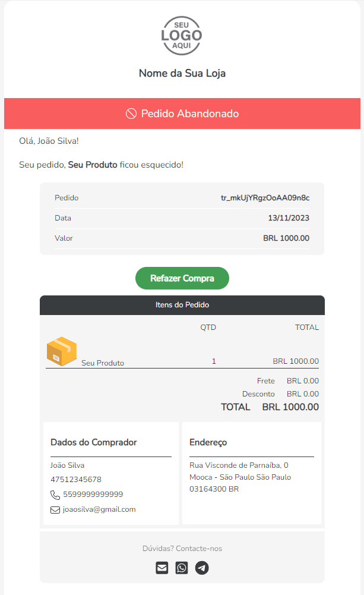Viewport: 364px width, 595px height.
Task: Click the 'Nome da Sua Loja' store name
Action: [x=182, y=74]
